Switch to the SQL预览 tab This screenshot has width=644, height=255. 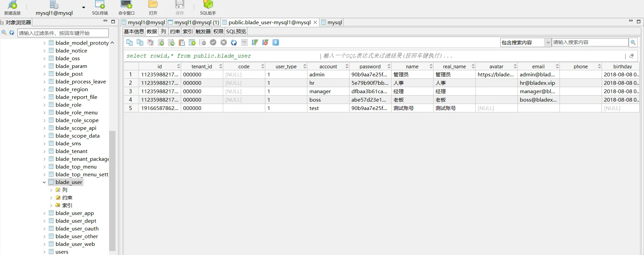[236, 32]
